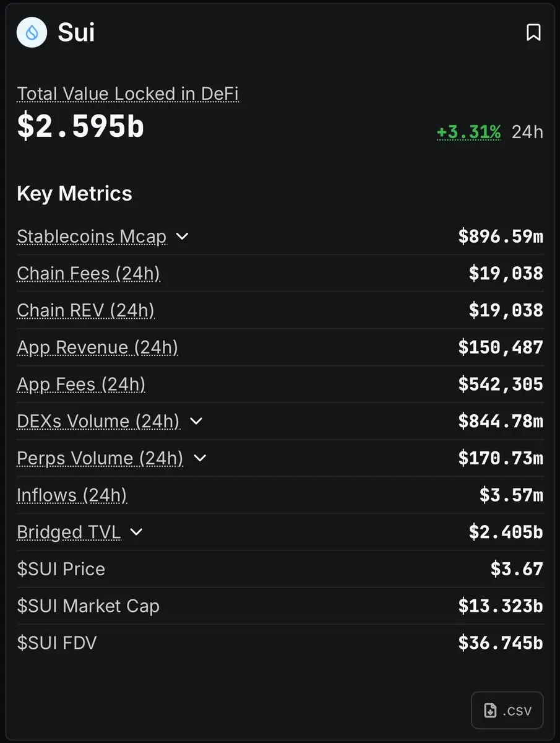
Task: Click the $150,487 app revenue value
Action: (x=501, y=347)
